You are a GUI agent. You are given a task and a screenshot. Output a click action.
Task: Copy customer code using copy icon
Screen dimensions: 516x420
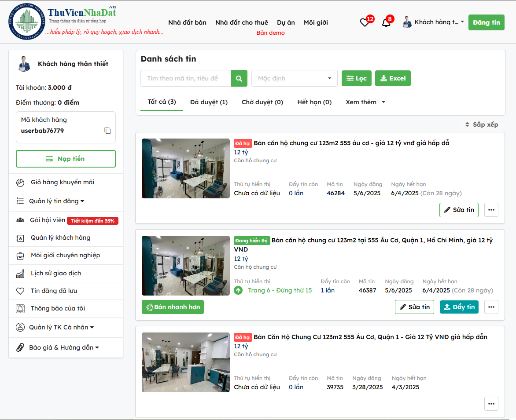[x=107, y=131]
